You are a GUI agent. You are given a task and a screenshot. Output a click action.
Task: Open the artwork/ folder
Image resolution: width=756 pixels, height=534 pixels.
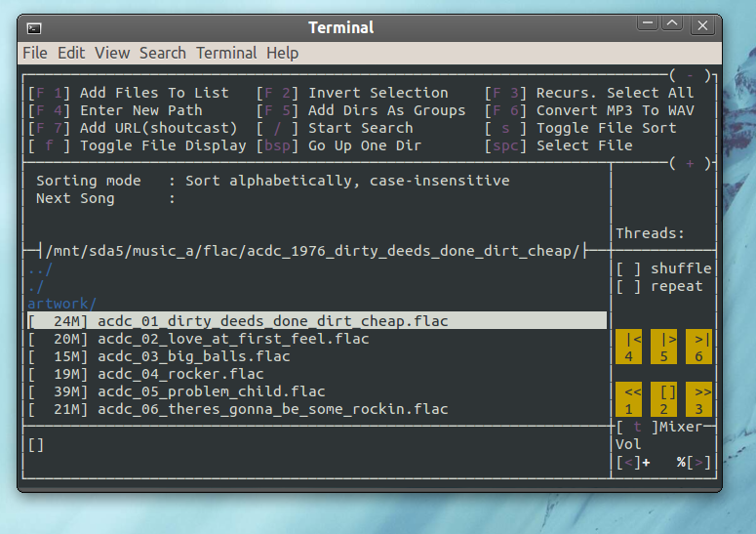pos(62,304)
